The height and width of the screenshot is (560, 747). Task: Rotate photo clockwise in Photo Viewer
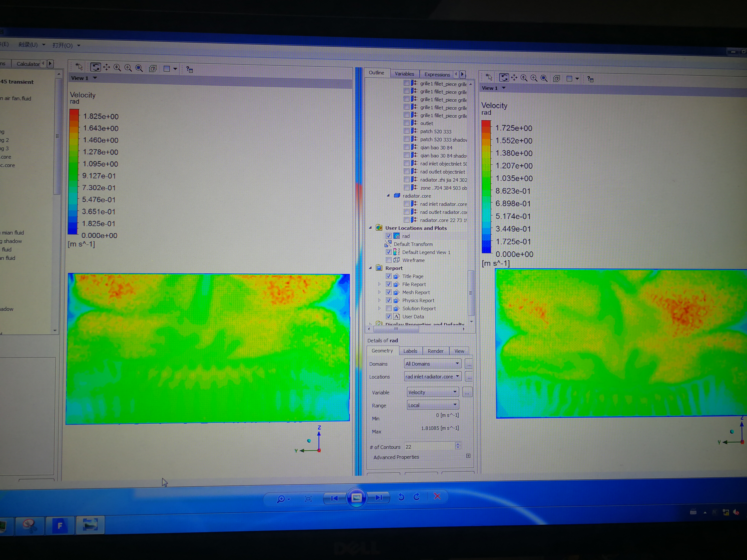click(x=417, y=497)
